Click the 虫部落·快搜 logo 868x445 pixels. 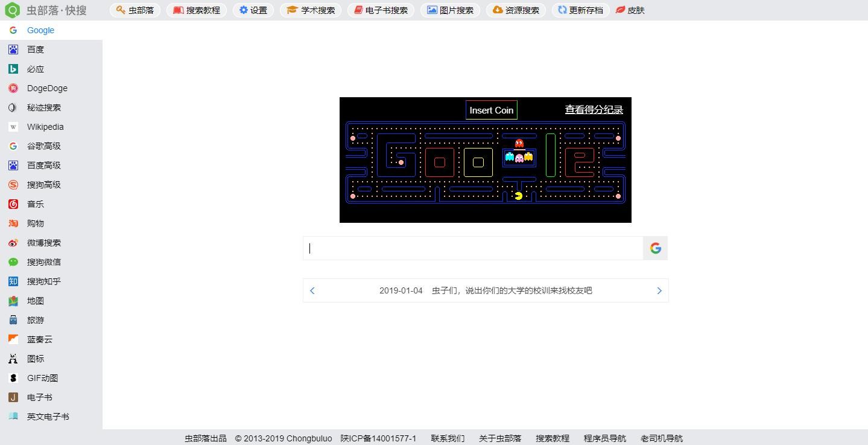point(46,10)
